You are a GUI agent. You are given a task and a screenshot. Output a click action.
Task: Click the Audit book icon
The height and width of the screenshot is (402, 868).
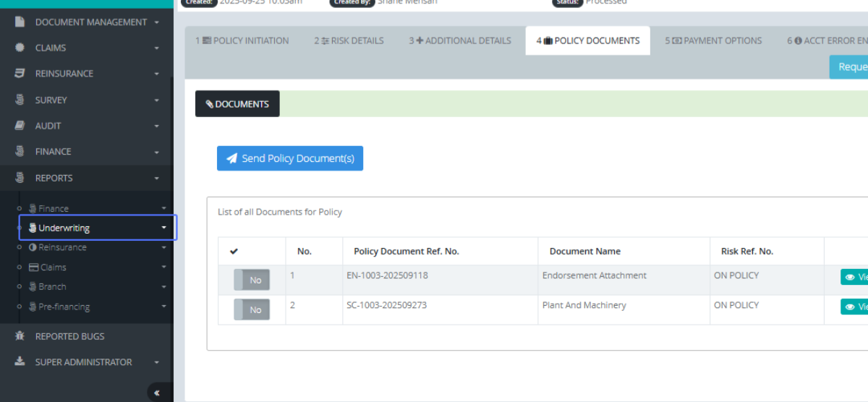[x=20, y=126]
